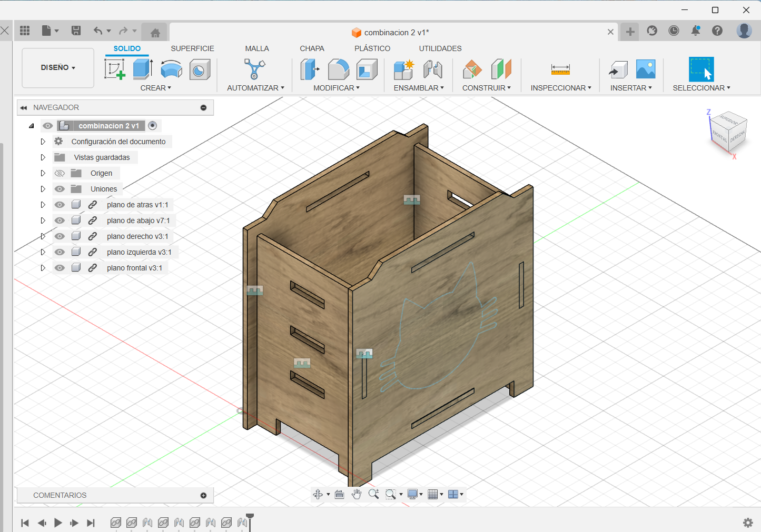Undo the last action
This screenshot has height=532, width=761.
coord(98,31)
